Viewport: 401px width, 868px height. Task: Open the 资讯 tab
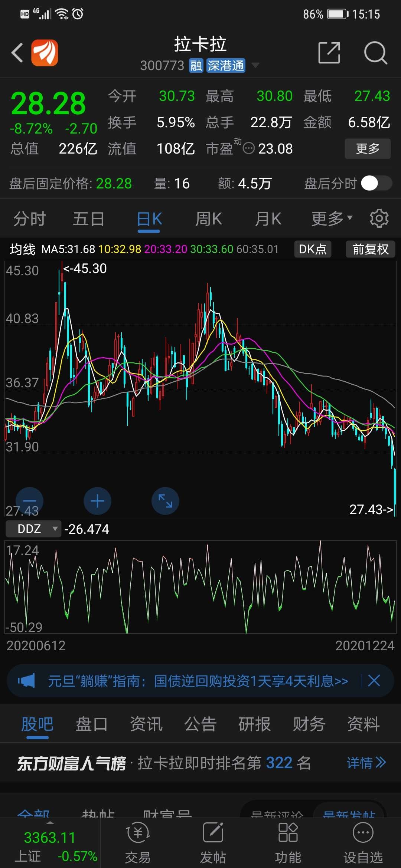146,724
